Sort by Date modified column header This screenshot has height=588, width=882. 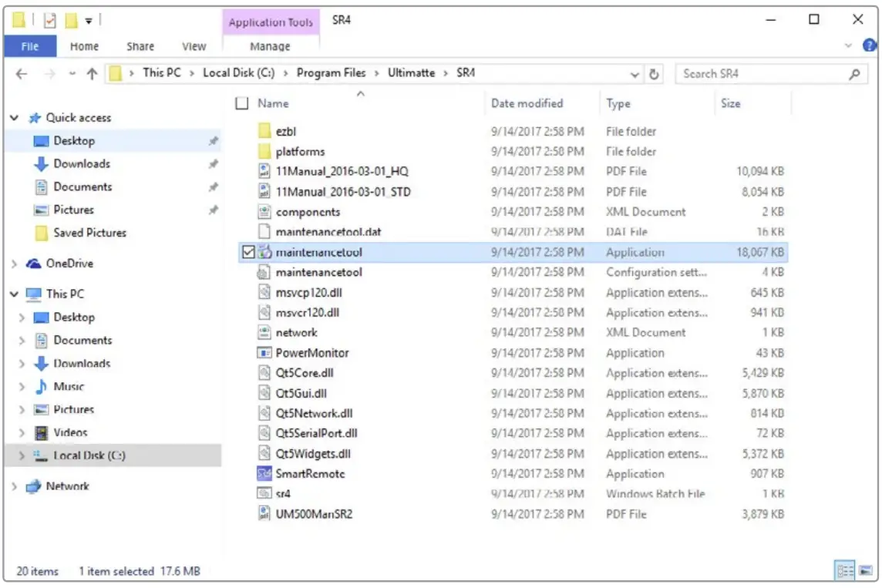[527, 103]
